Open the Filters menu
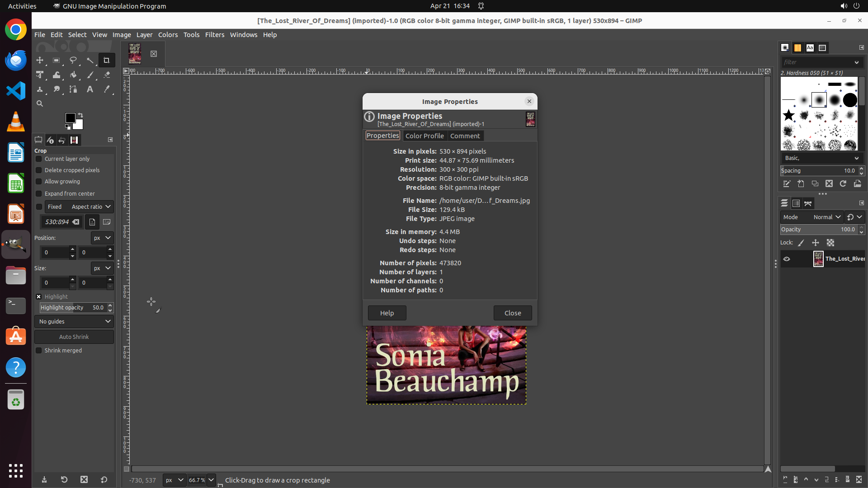Image resolution: width=868 pixels, height=488 pixels. 214,35
